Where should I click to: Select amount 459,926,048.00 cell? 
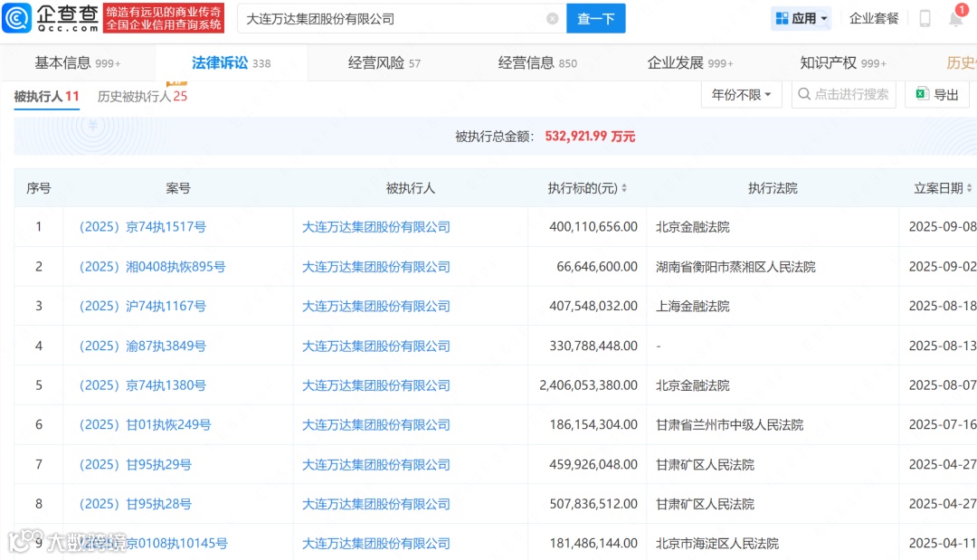coord(593,464)
